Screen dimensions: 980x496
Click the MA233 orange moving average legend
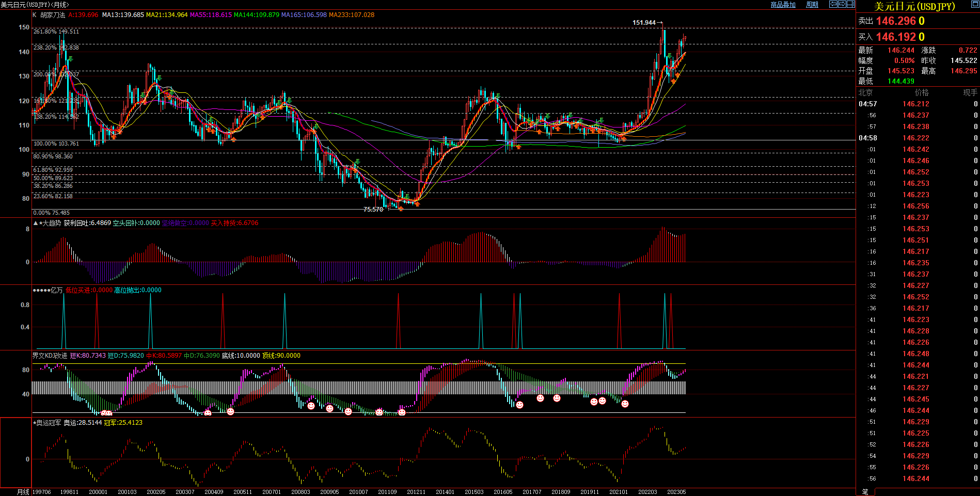pos(351,15)
